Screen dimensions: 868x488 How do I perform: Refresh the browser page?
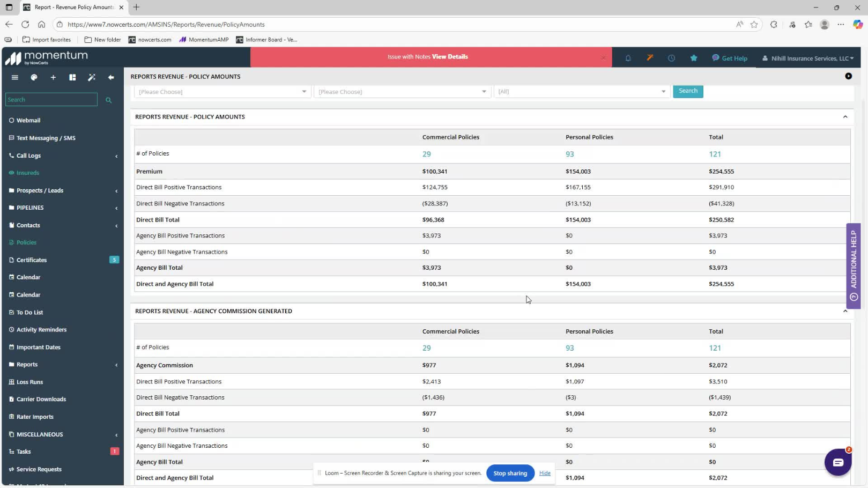(x=25, y=24)
